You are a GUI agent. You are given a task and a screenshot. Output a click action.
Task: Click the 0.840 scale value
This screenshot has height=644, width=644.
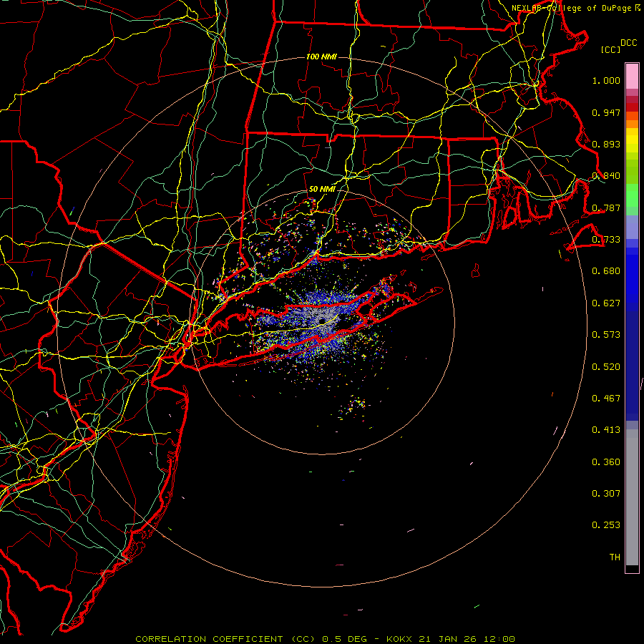606,176
